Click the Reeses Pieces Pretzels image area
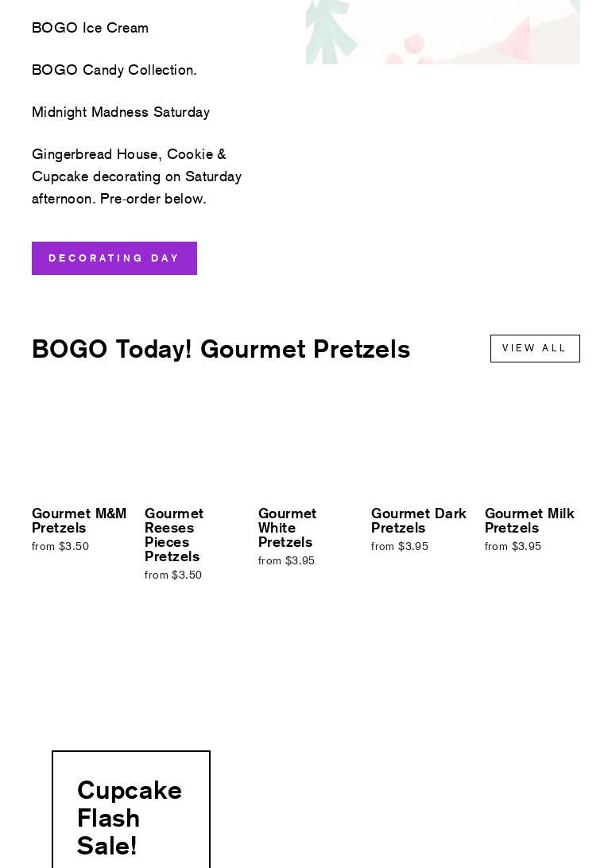Viewport: 612px width, 868px height. [x=192, y=445]
